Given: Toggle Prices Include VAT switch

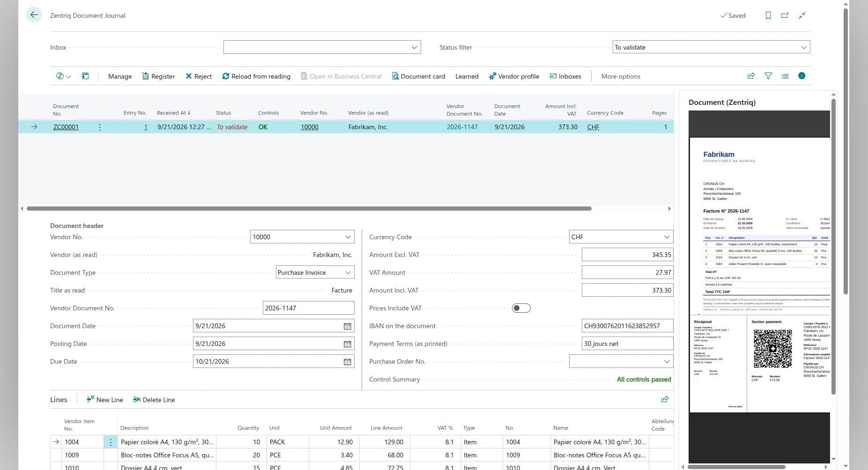Looking at the screenshot, I should click(521, 308).
